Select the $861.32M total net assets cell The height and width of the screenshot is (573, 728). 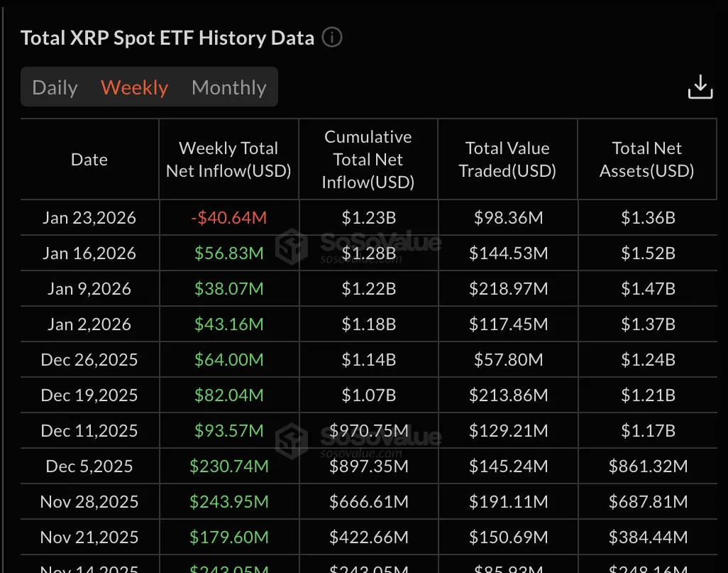pos(648,466)
